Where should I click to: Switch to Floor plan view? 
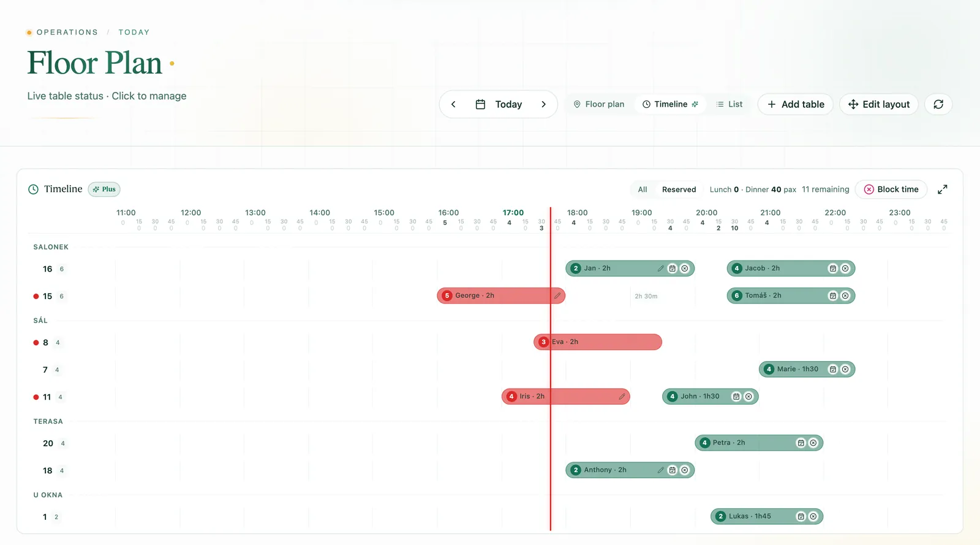click(599, 104)
